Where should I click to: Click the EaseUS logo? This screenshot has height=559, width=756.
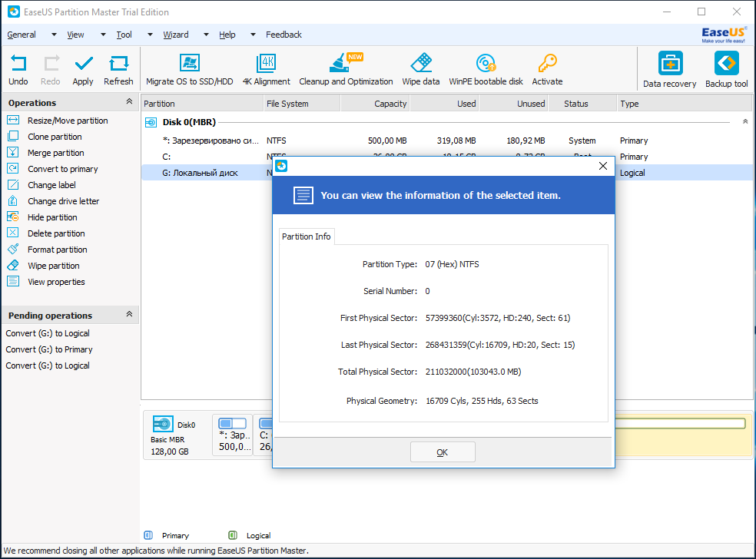point(723,35)
